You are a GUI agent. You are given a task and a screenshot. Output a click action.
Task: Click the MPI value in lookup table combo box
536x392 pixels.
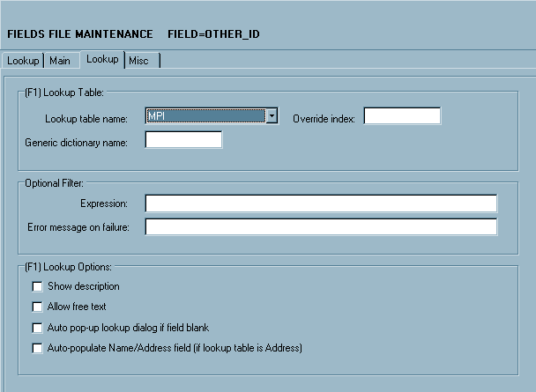coord(205,116)
